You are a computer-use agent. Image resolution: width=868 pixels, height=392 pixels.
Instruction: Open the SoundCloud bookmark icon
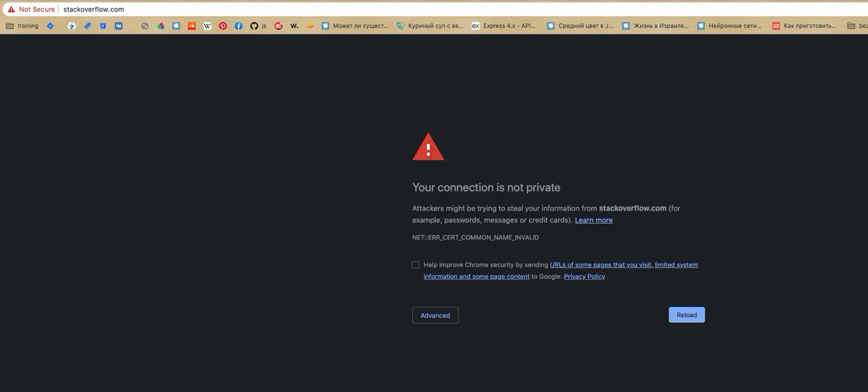click(x=192, y=26)
